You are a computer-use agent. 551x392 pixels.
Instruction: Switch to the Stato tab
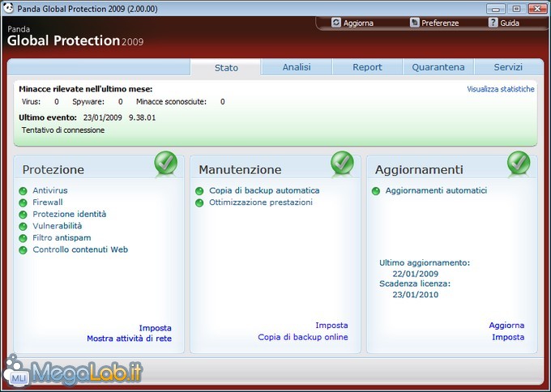(226, 67)
